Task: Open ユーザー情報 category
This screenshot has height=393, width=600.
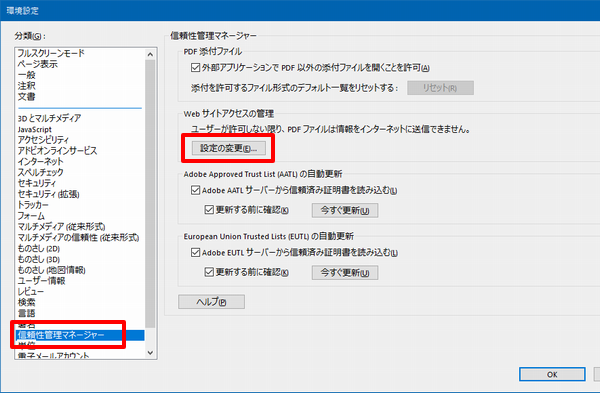Action: point(41,280)
